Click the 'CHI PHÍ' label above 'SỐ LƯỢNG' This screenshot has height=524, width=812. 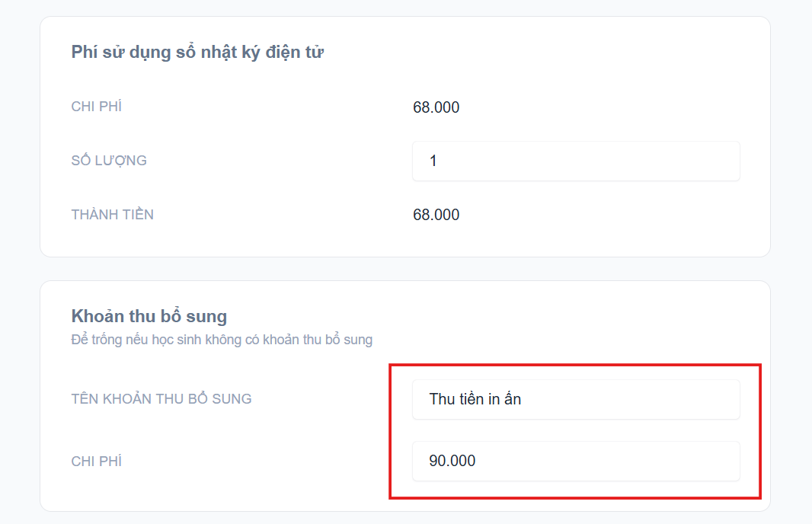pos(97,107)
